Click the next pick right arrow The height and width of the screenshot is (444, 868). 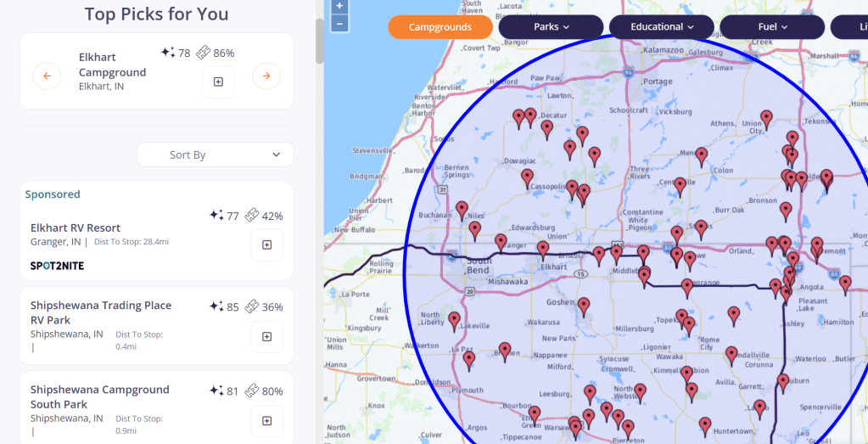[266, 76]
